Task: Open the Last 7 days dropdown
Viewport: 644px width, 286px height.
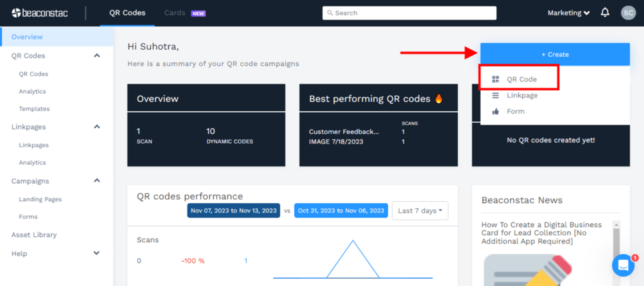Action: (420, 211)
